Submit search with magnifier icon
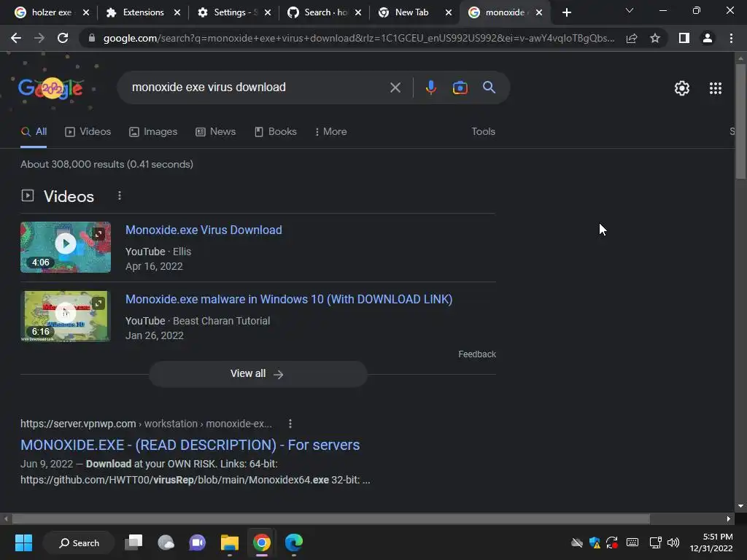The height and width of the screenshot is (560, 747). coord(489,87)
